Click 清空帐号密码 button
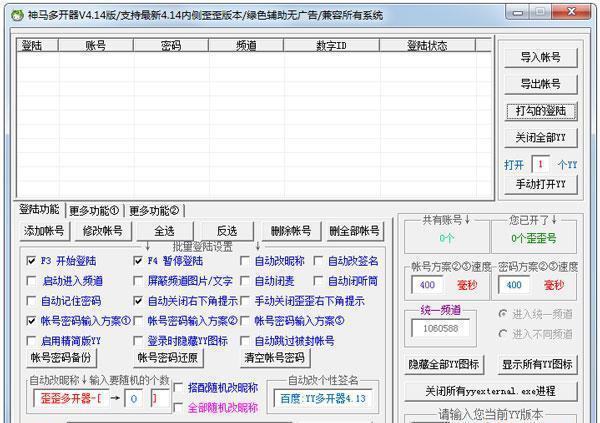The width and height of the screenshot is (600, 423). pyautogui.click(x=274, y=358)
